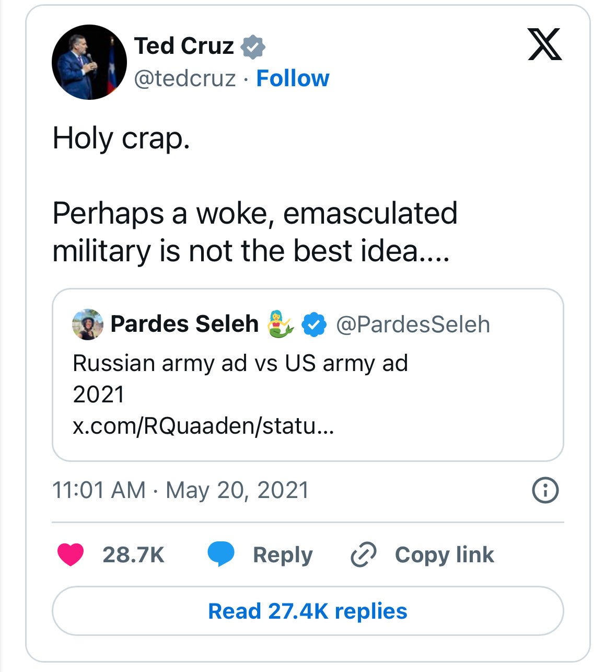Click the Reply button label
Image resolution: width=616 pixels, height=672 pixels.
283,555
